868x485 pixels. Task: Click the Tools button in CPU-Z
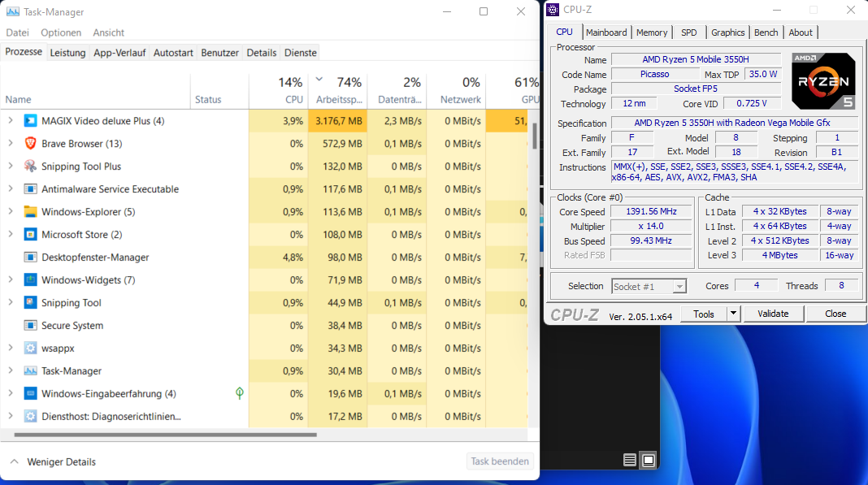(x=704, y=314)
